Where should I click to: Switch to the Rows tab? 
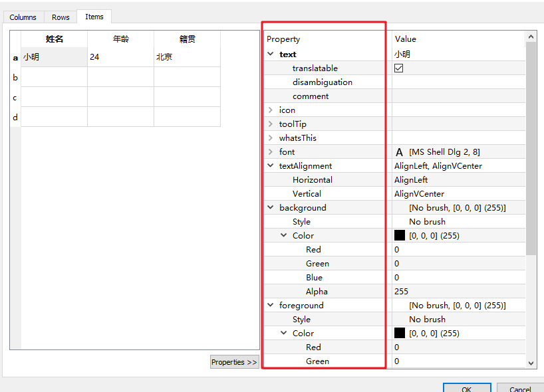[60, 17]
